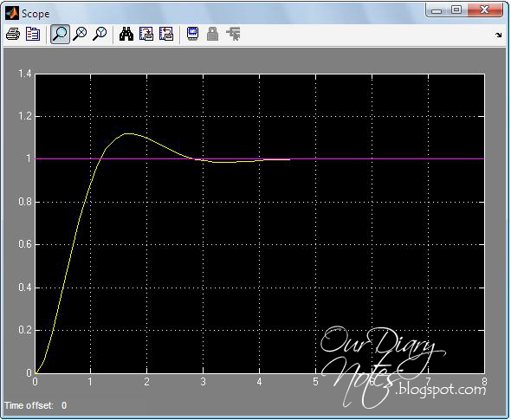Click the y-axis label 0.4
Screen dimensions: 511x420
coord(25,288)
